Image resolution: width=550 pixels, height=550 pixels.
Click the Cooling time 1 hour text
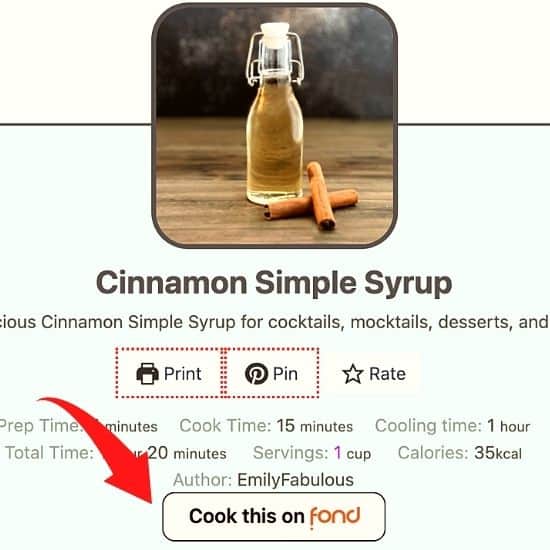pos(452,426)
